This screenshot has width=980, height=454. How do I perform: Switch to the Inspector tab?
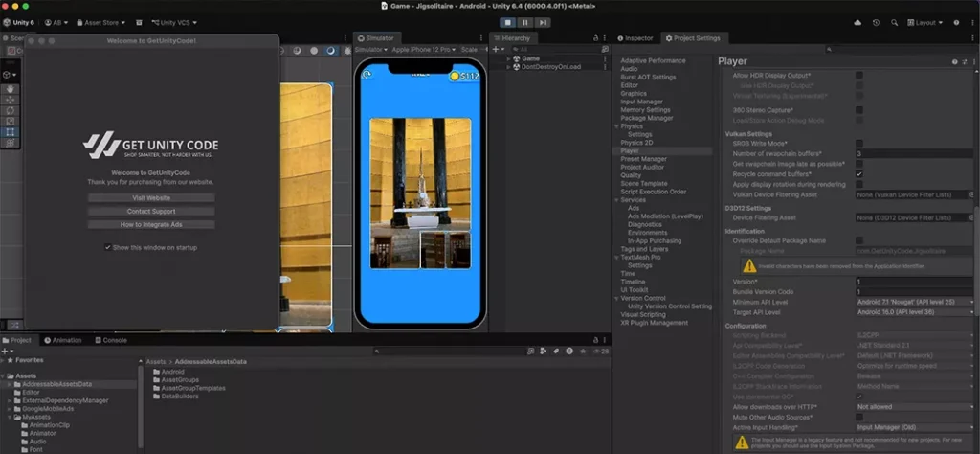pos(636,38)
